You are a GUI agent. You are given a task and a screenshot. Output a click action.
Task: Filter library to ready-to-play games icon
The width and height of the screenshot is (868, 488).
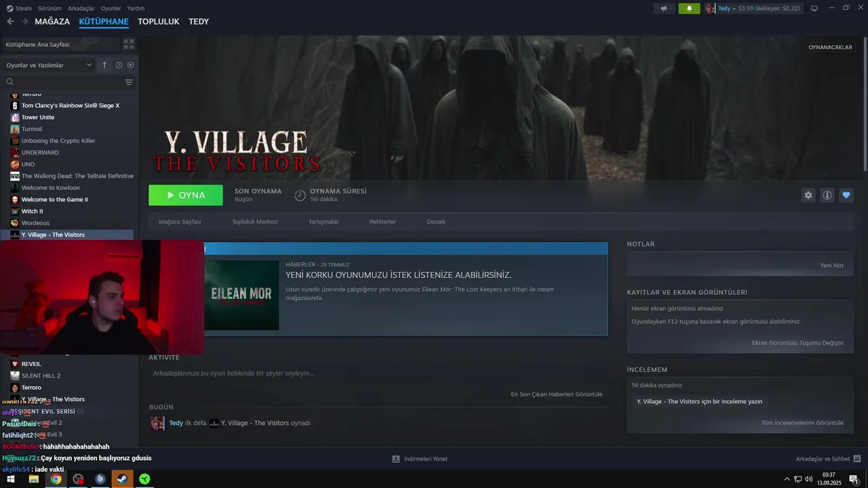click(x=131, y=65)
